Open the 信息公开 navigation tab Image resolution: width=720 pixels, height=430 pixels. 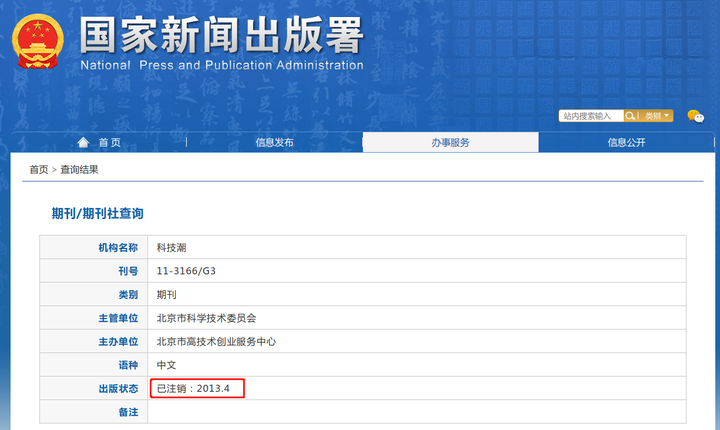pyautogui.click(x=626, y=142)
